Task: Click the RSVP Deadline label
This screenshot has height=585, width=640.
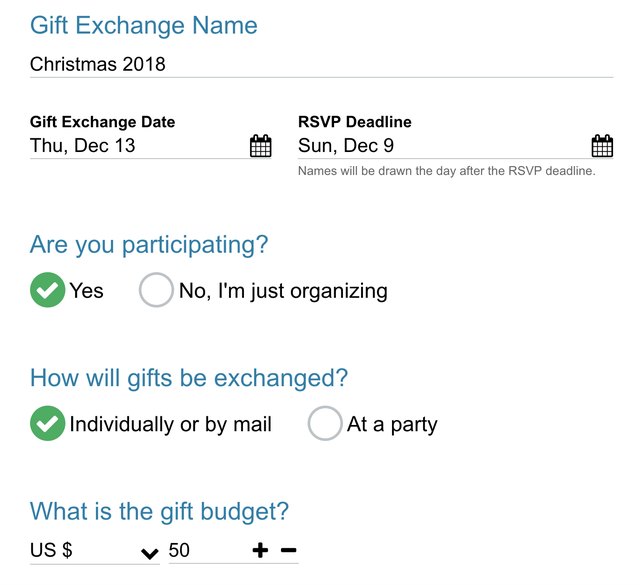Action: pos(355,122)
